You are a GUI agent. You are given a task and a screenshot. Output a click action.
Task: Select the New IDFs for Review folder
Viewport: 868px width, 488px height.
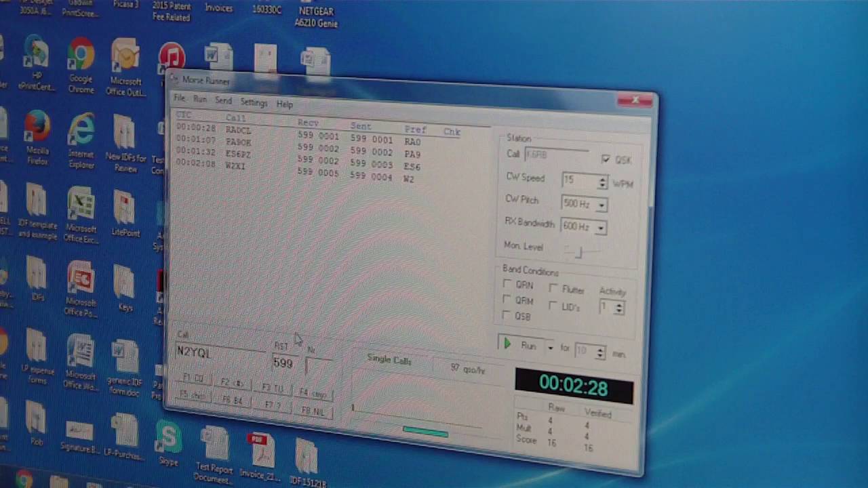click(x=125, y=142)
